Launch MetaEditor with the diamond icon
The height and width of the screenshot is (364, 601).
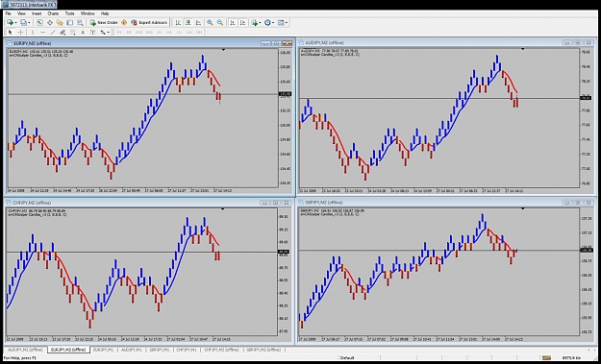click(x=124, y=23)
